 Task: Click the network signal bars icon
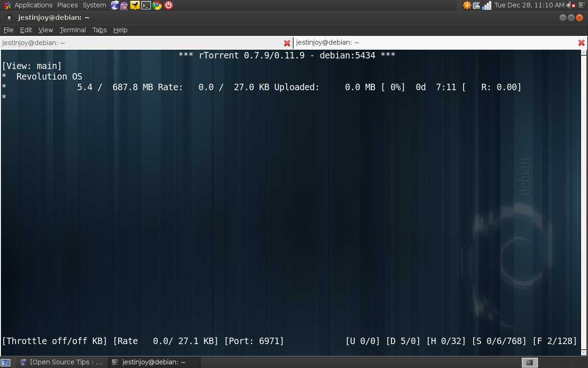(487, 6)
